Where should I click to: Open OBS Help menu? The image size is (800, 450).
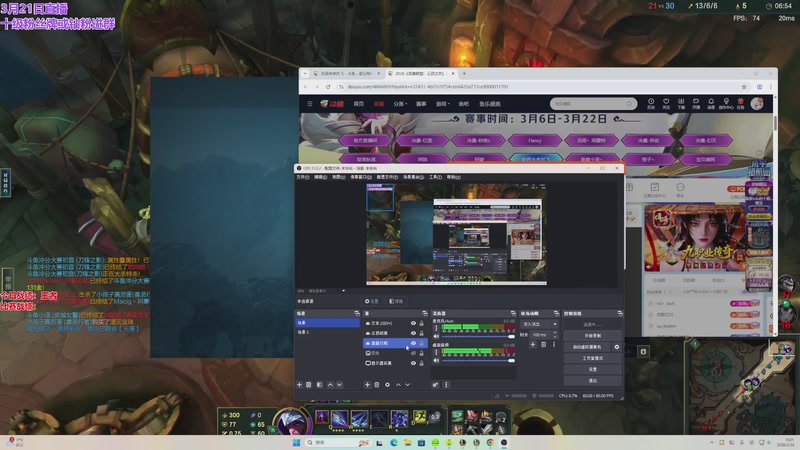coord(453,177)
